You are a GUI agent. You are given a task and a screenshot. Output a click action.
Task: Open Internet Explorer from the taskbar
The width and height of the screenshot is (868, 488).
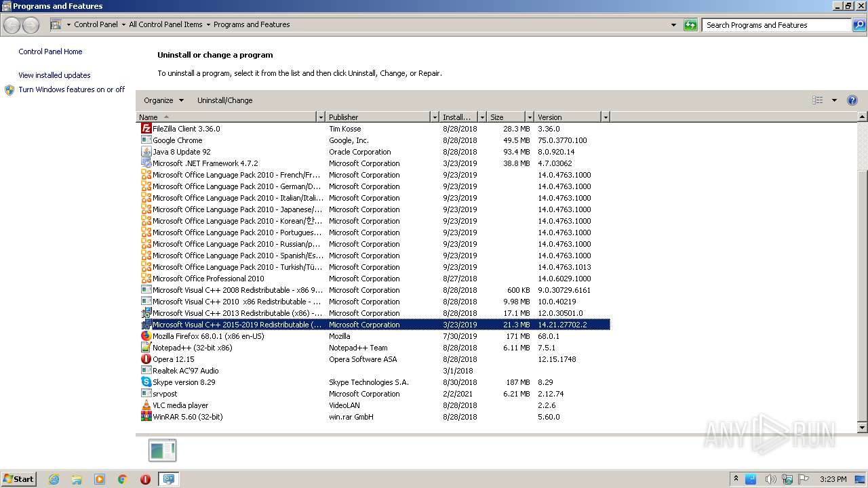click(54, 479)
